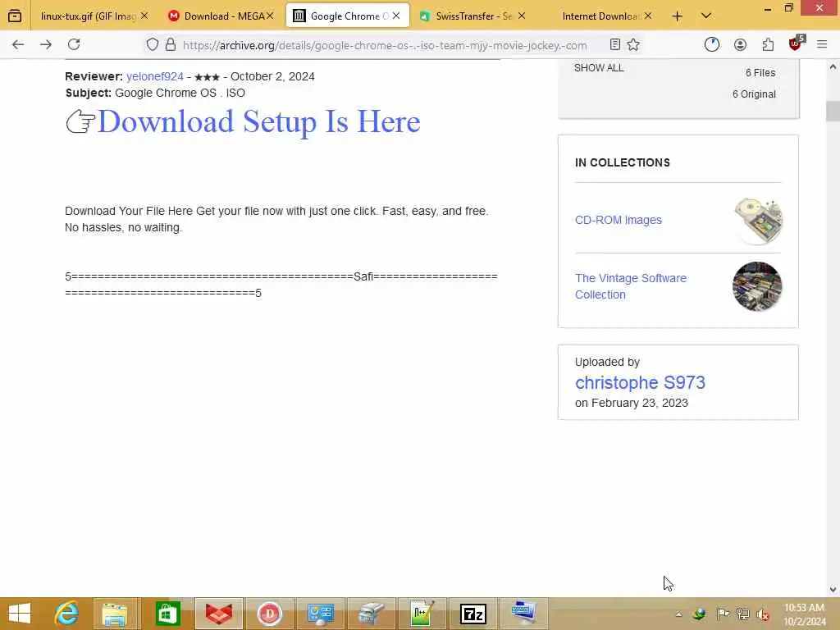Viewport: 840px width, 630px height.
Task: Open the computer keyboard taskbar icon
Action: 524,614
